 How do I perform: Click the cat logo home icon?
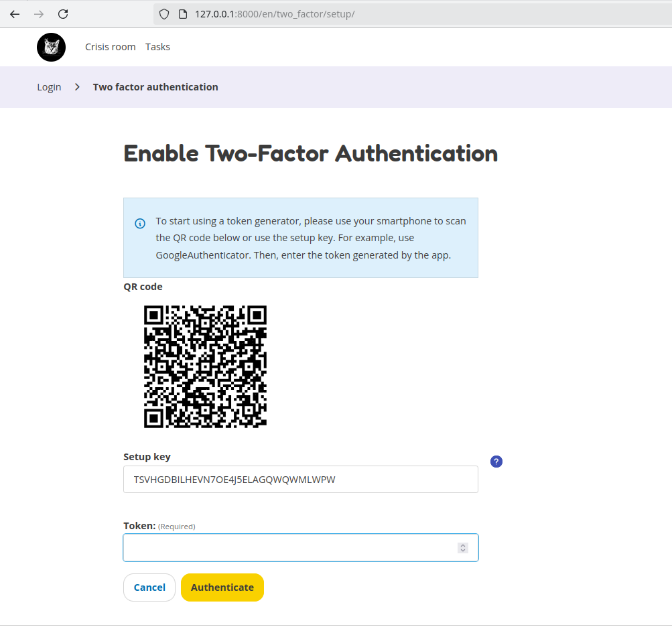[51, 47]
